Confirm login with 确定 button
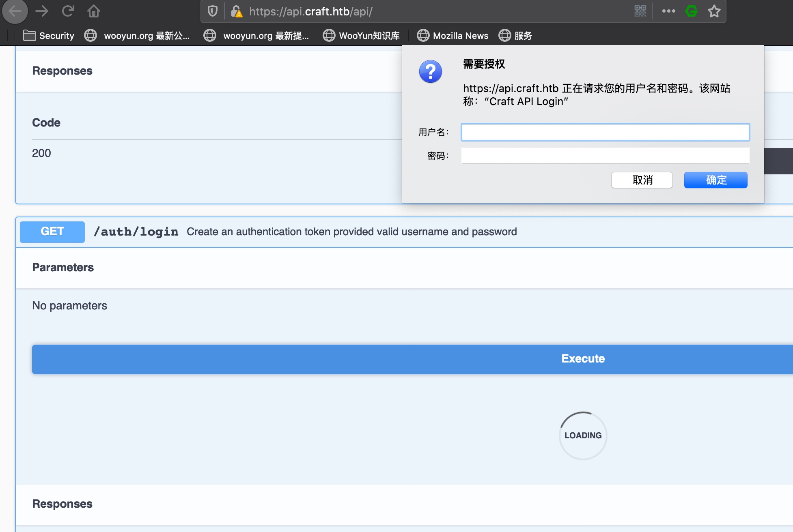 [x=715, y=180]
